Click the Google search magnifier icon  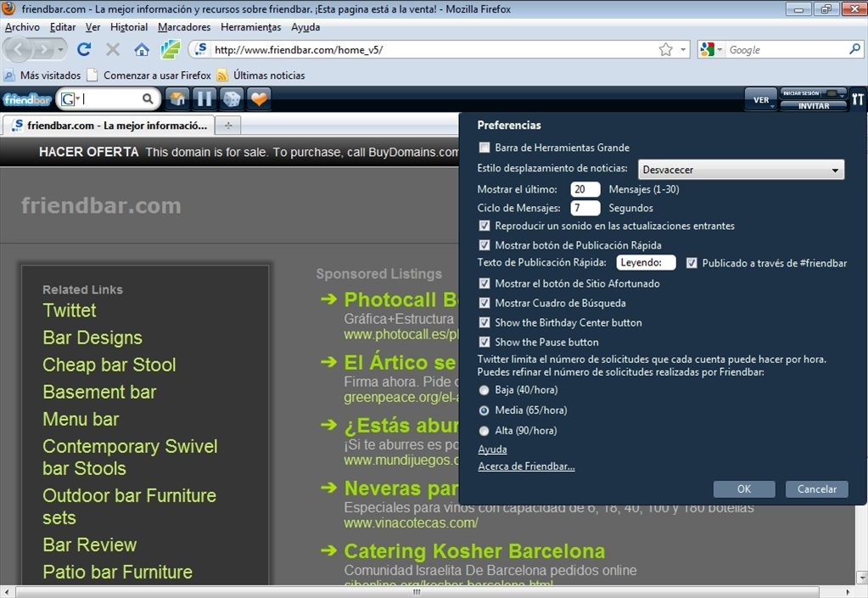854,49
